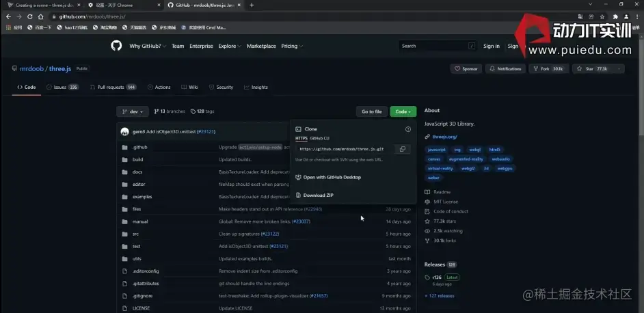Star the three.js repository
This screenshot has height=313, width=644.
[592, 68]
